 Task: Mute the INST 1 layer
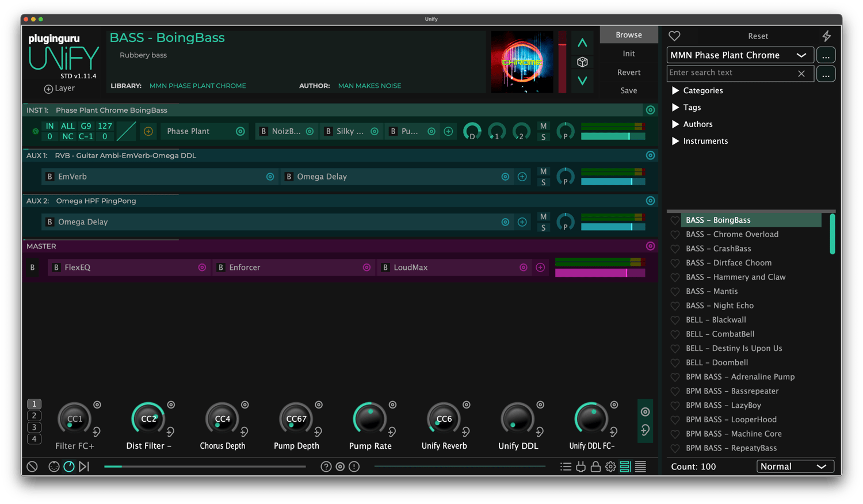(x=543, y=126)
